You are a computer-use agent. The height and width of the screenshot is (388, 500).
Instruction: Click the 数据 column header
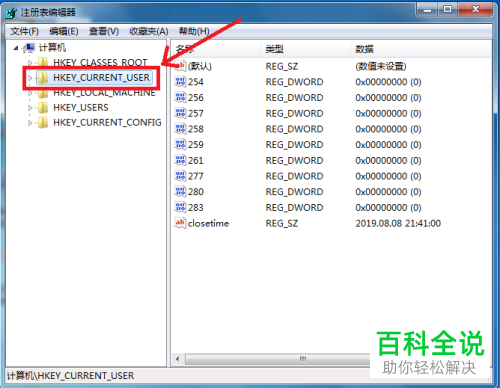[x=421, y=49]
